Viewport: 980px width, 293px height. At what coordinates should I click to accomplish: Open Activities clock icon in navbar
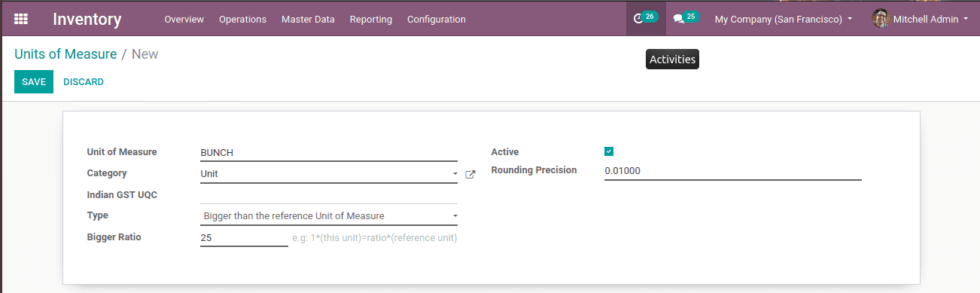click(x=639, y=19)
